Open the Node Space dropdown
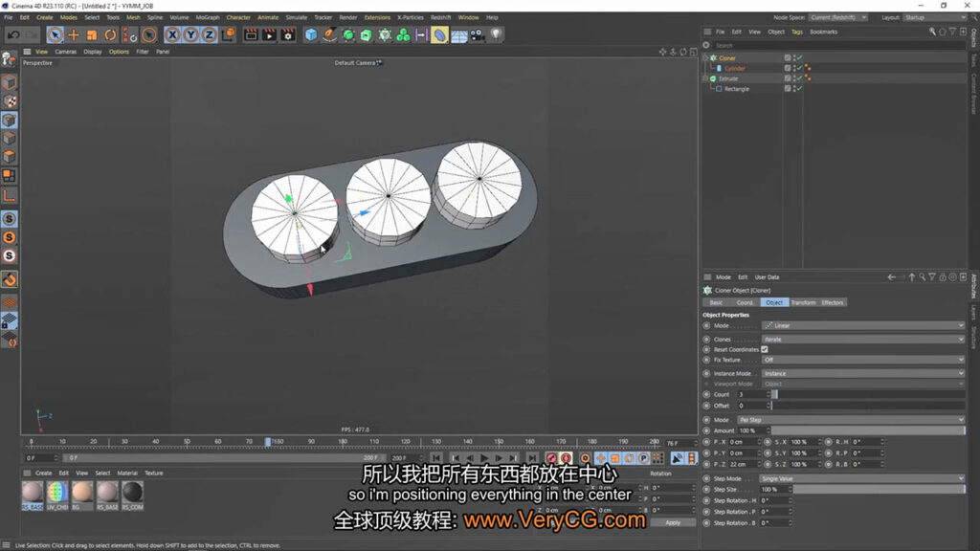This screenshot has height=551, width=980. (838, 17)
